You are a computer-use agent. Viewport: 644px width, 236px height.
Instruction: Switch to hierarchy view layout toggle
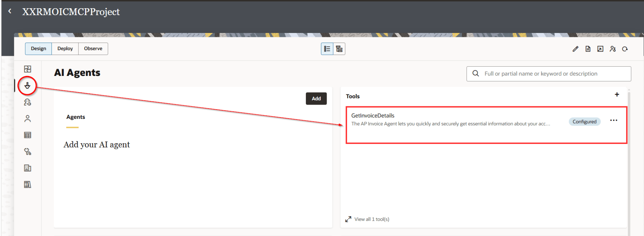339,49
